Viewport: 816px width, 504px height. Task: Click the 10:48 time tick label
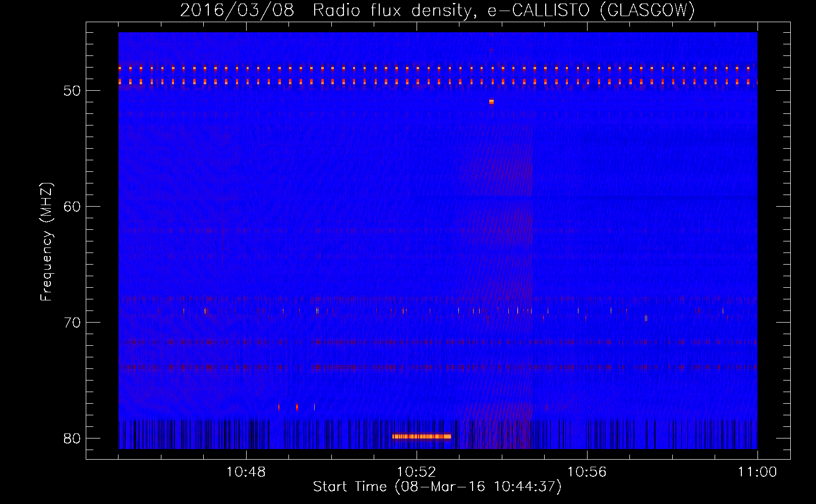click(246, 472)
